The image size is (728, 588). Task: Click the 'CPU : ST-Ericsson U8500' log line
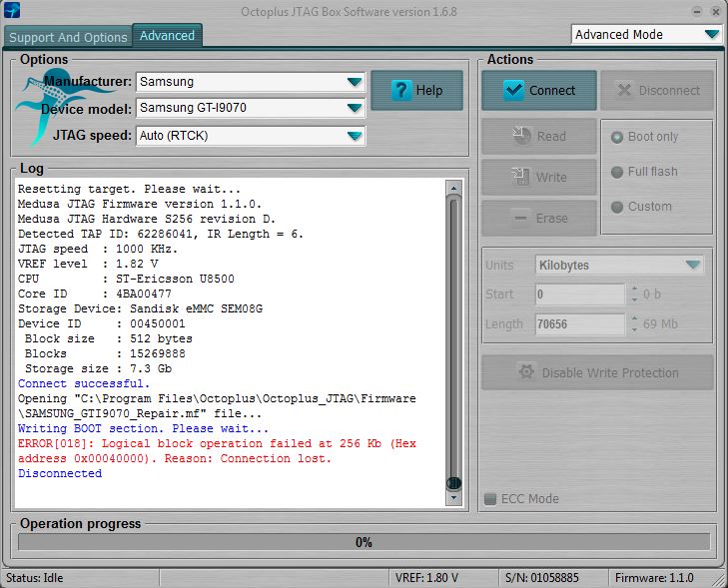click(126, 279)
